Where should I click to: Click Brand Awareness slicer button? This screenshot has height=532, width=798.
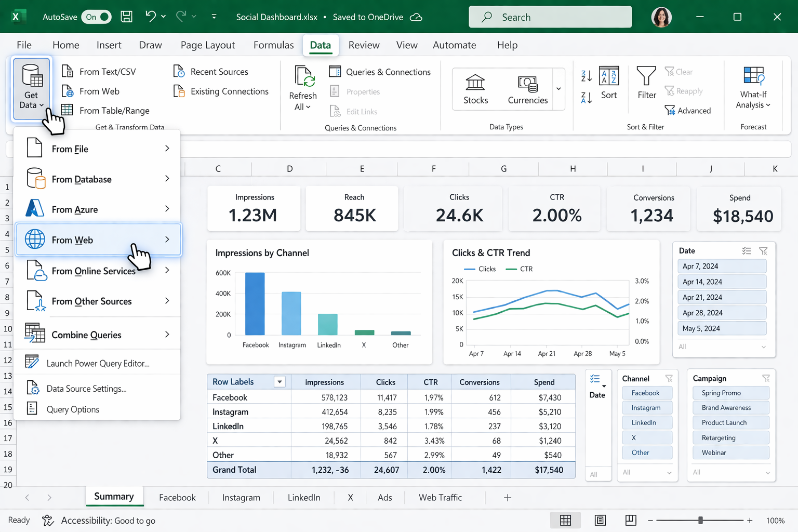[x=731, y=408]
